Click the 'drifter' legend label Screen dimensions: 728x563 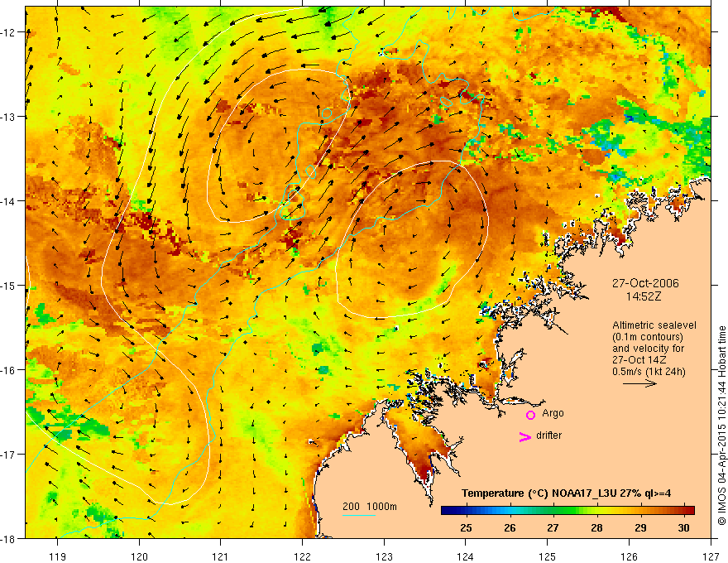548,435
